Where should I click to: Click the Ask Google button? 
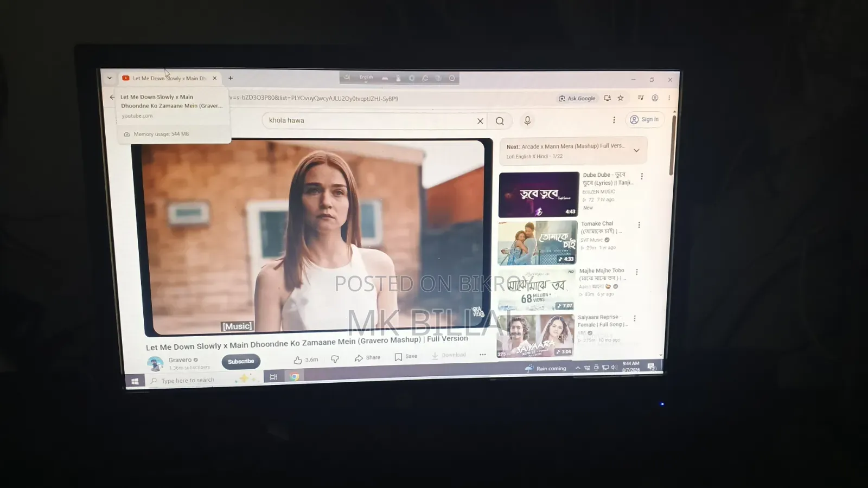coord(577,98)
